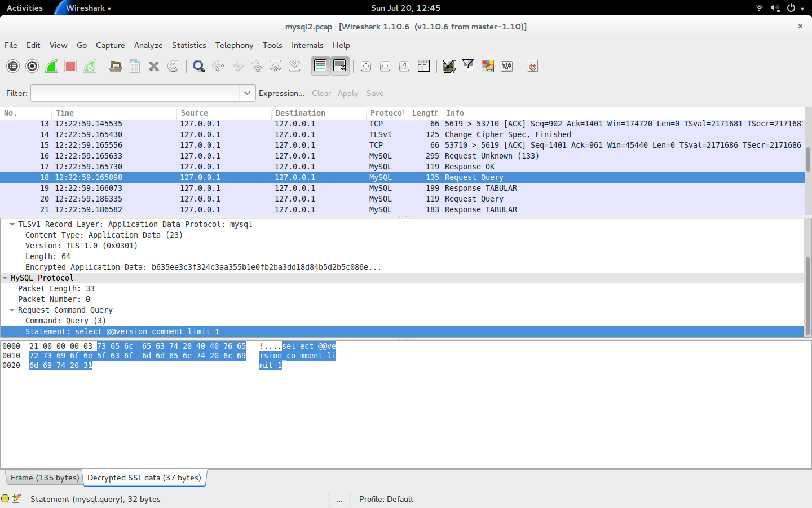Edit capture filters icon

point(449,66)
